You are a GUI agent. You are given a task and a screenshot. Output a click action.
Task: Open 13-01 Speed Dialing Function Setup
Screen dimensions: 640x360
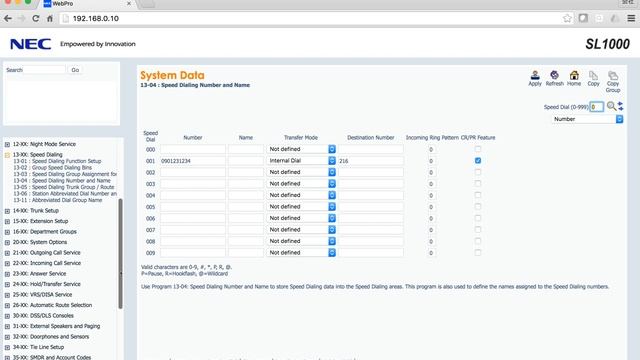pyautogui.click(x=57, y=161)
